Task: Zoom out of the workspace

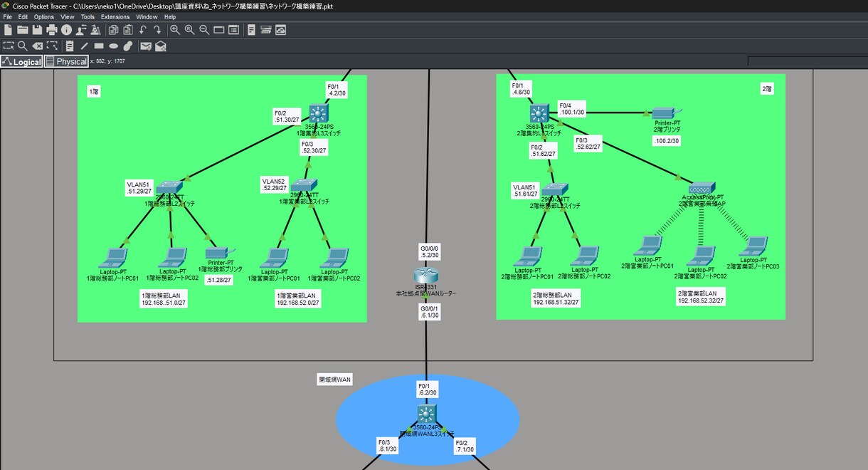Action: (x=204, y=30)
